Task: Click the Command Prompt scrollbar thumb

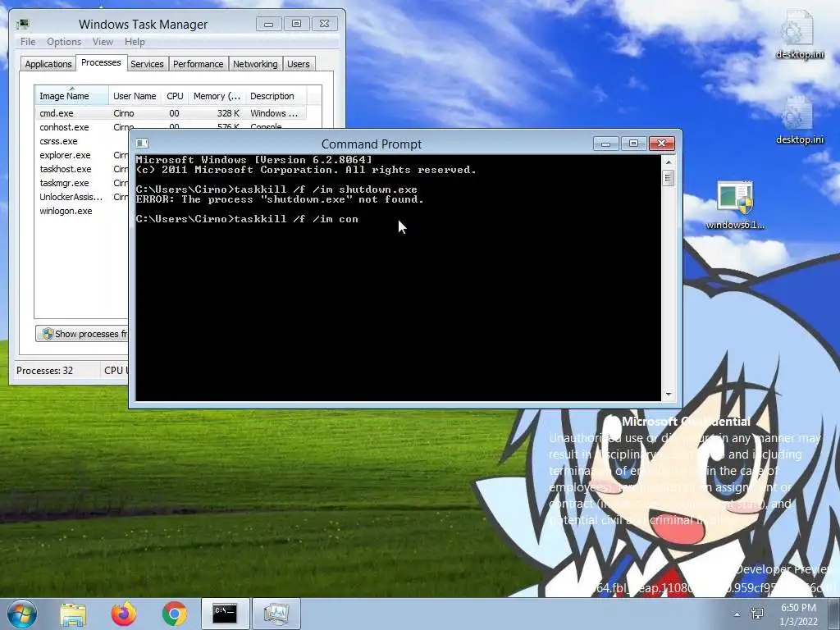Action: point(668,178)
